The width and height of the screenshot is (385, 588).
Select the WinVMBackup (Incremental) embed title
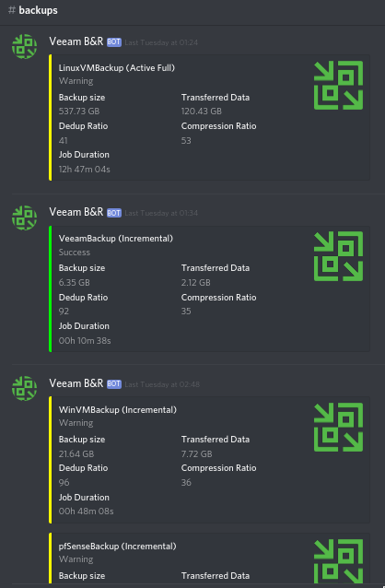click(x=118, y=410)
